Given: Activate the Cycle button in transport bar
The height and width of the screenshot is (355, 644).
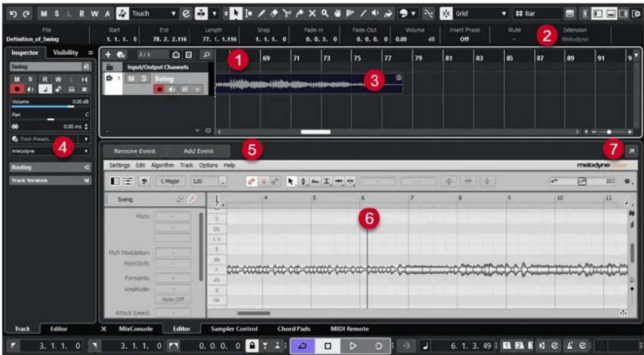Looking at the screenshot, I should point(302,345).
